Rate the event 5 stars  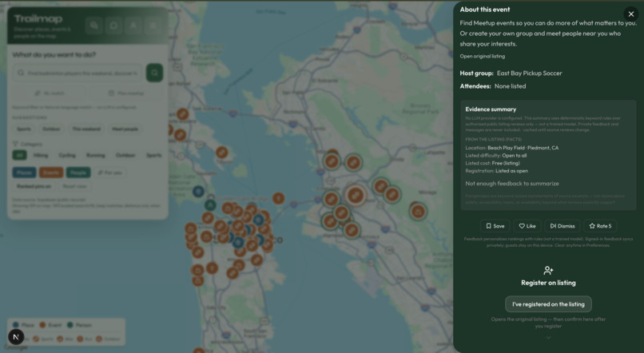point(600,226)
